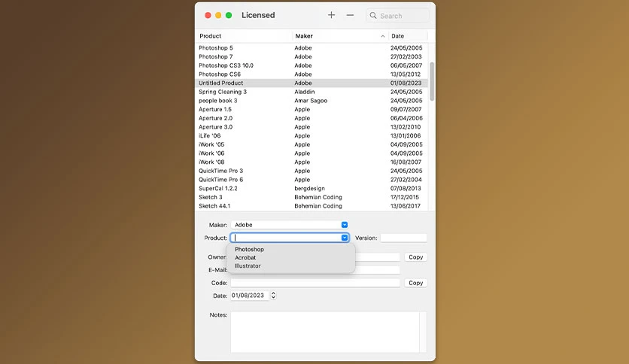This screenshot has height=364, width=629.
Task: Remove selected license with minus icon
Action: [350, 15]
